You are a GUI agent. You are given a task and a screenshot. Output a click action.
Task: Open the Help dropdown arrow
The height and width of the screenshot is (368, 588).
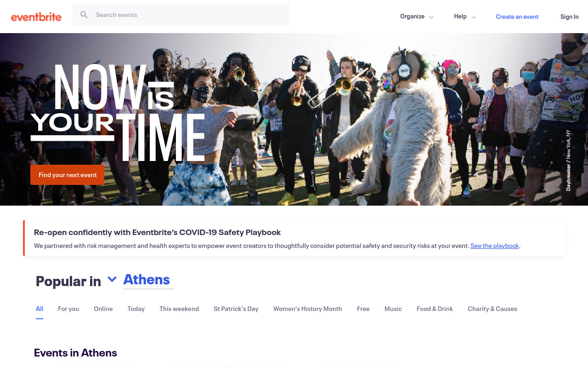coord(474,17)
